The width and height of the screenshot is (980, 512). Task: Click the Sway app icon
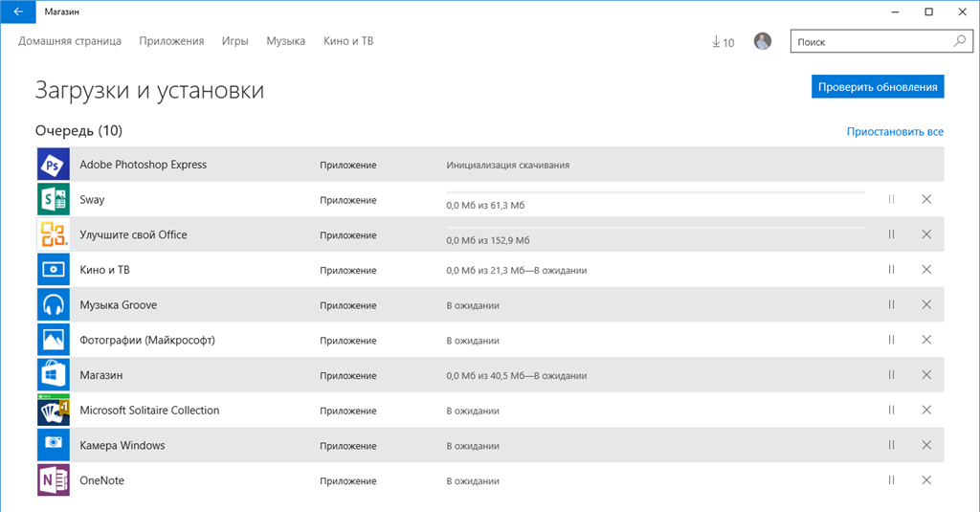coord(54,199)
